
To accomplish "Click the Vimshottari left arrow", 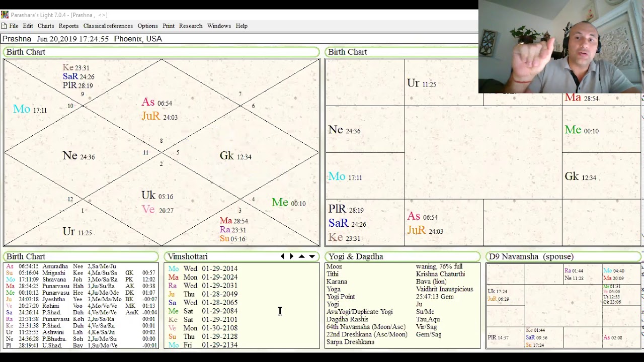I will [282, 256].
